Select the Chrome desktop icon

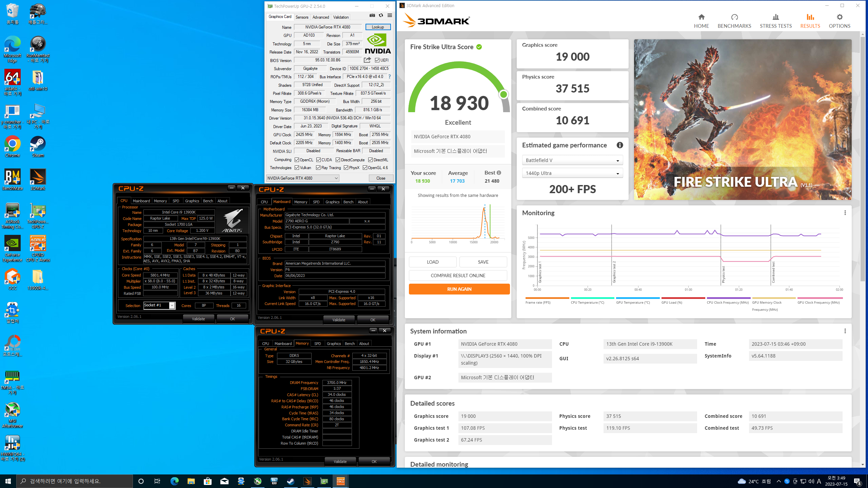point(13,147)
